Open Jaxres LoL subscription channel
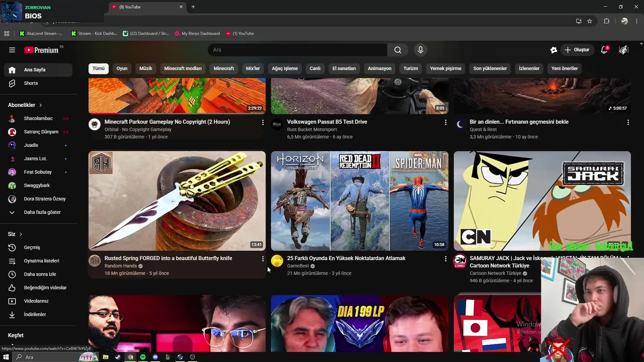Screen dimensions: 644x362 tap(38, 158)
